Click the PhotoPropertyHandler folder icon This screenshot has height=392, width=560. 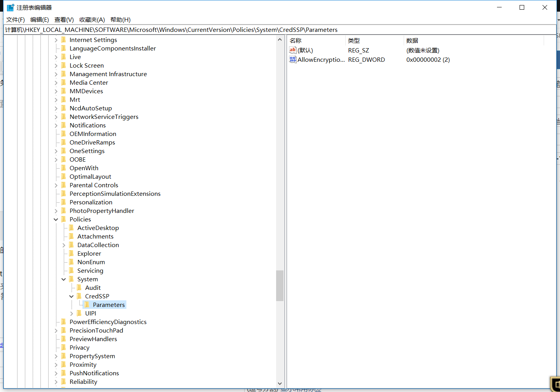(x=64, y=211)
